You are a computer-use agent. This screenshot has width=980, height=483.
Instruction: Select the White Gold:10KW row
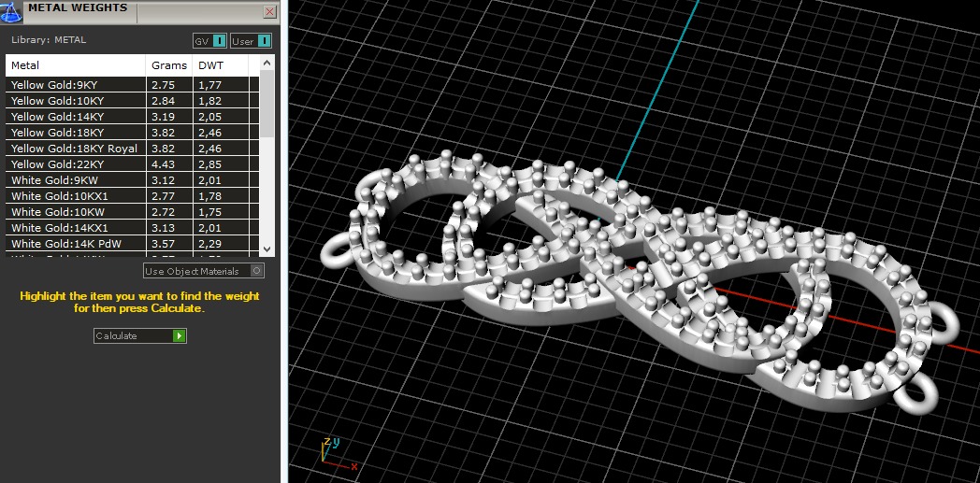(x=132, y=212)
